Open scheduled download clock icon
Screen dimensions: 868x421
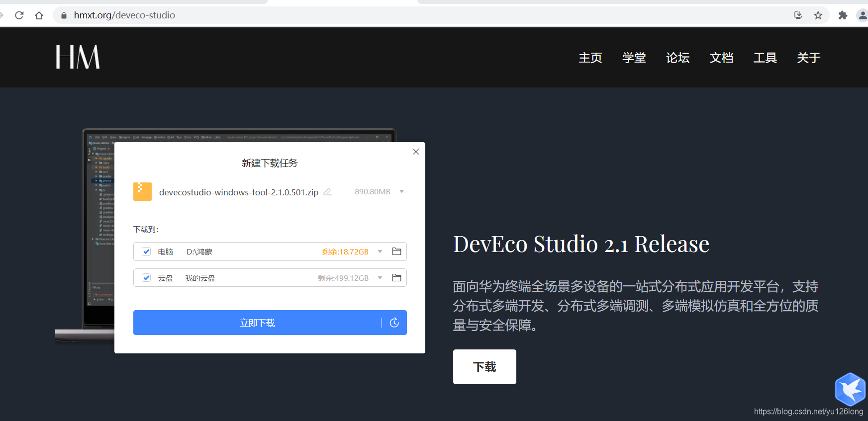coord(394,323)
